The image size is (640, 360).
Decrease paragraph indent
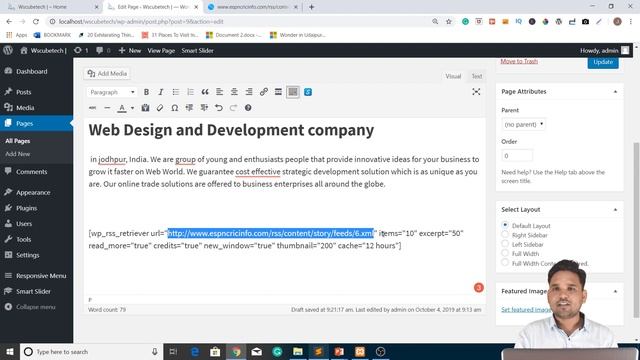click(189, 108)
